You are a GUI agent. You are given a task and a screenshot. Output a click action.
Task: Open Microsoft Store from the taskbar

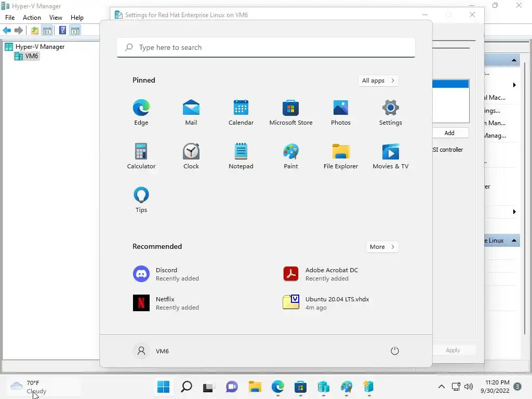(300, 387)
